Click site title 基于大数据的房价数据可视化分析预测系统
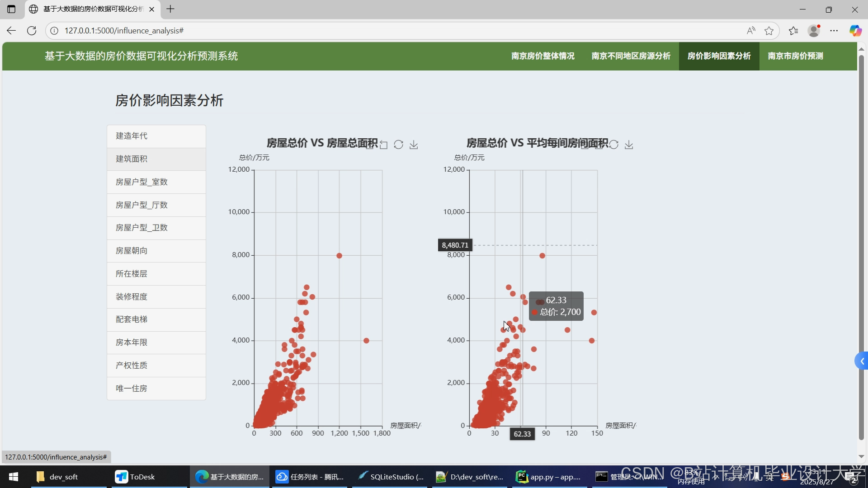The height and width of the screenshot is (488, 868). pyautogui.click(x=141, y=56)
